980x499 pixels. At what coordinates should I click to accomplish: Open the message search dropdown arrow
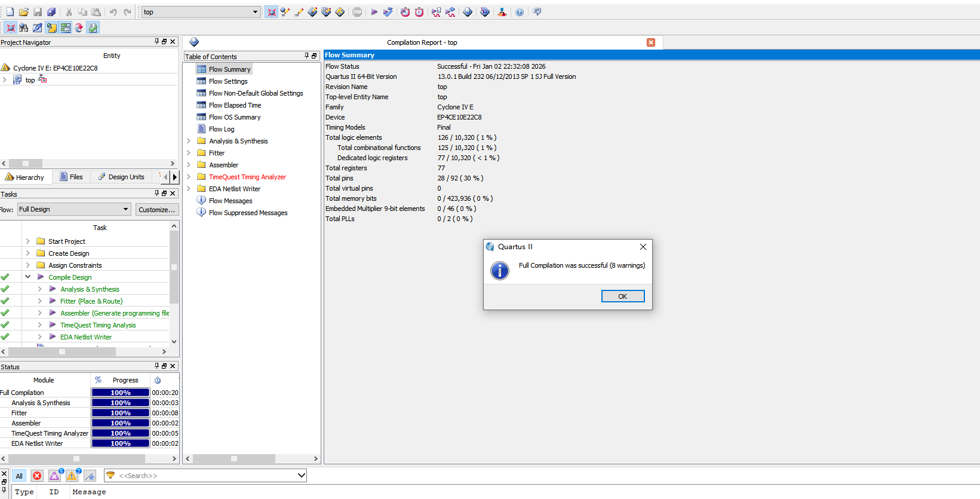point(301,476)
